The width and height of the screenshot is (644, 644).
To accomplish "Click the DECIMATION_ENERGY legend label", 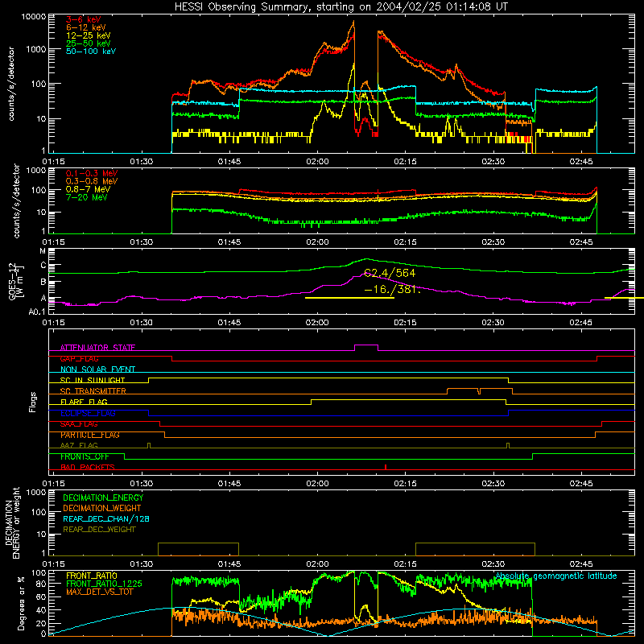I will pos(103,497).
